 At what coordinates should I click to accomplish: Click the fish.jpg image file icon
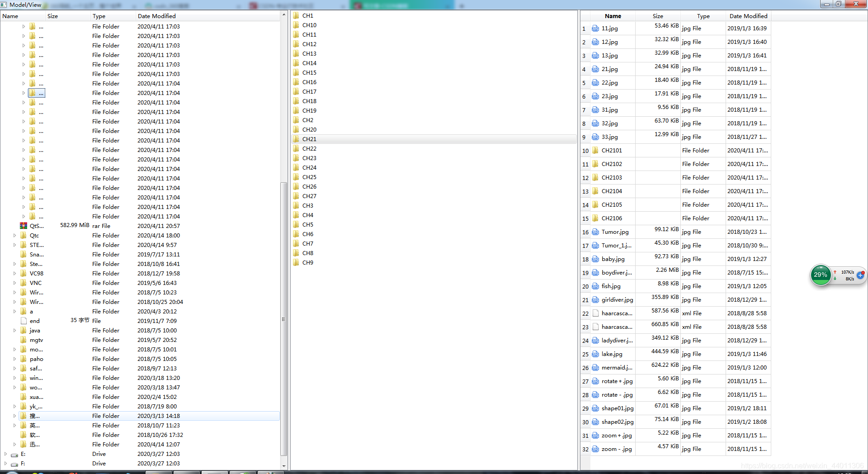[595, 286]
